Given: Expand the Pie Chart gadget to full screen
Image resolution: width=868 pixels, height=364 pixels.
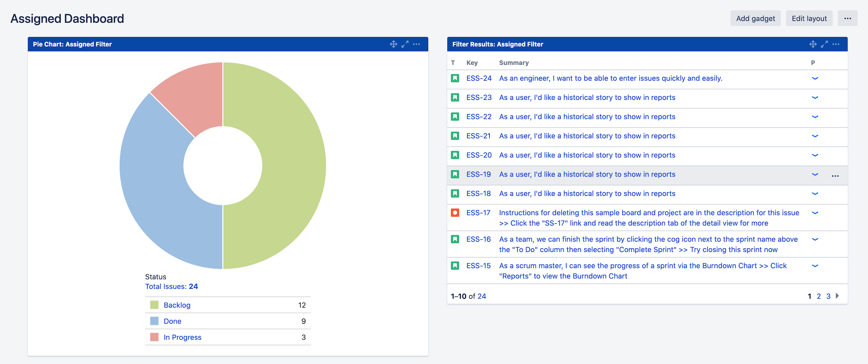Looking at the screenshot, I should tap(405, 44).
